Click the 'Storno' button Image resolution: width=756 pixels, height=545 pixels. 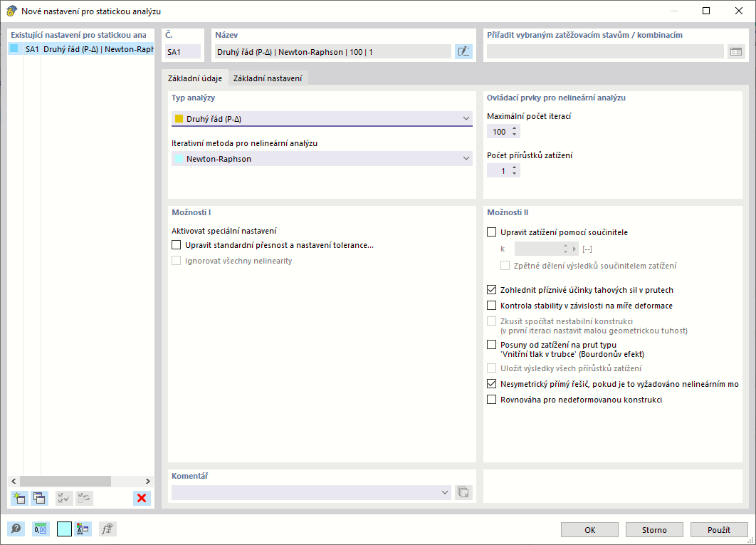point(653,529)
